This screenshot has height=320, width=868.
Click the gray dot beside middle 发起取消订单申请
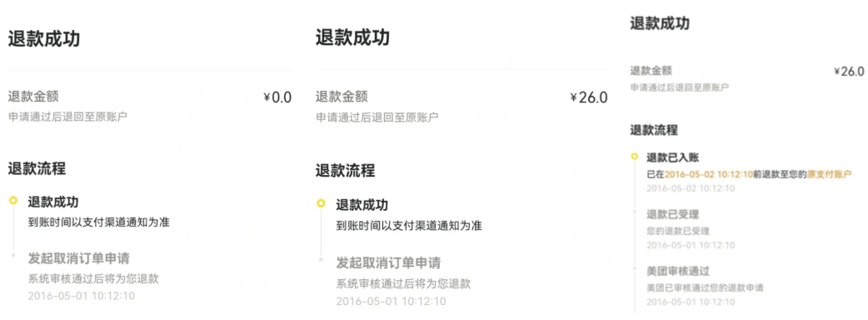tap(321, 258)
